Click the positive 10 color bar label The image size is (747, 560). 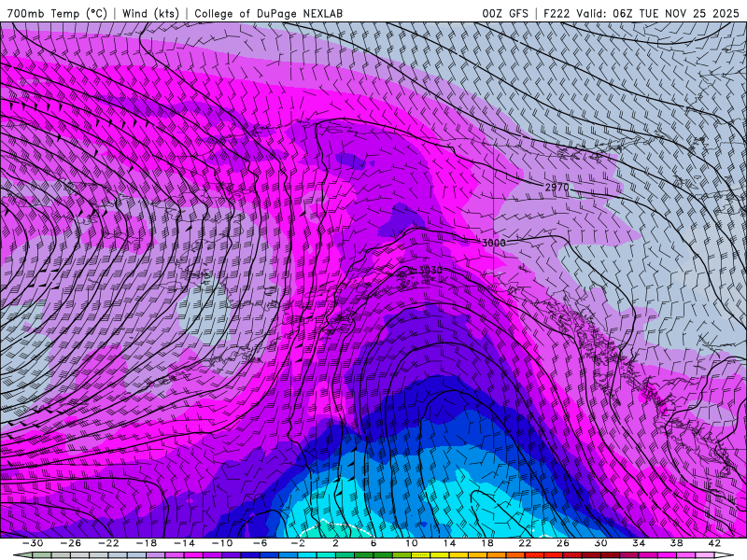click(x=412, y=543)
